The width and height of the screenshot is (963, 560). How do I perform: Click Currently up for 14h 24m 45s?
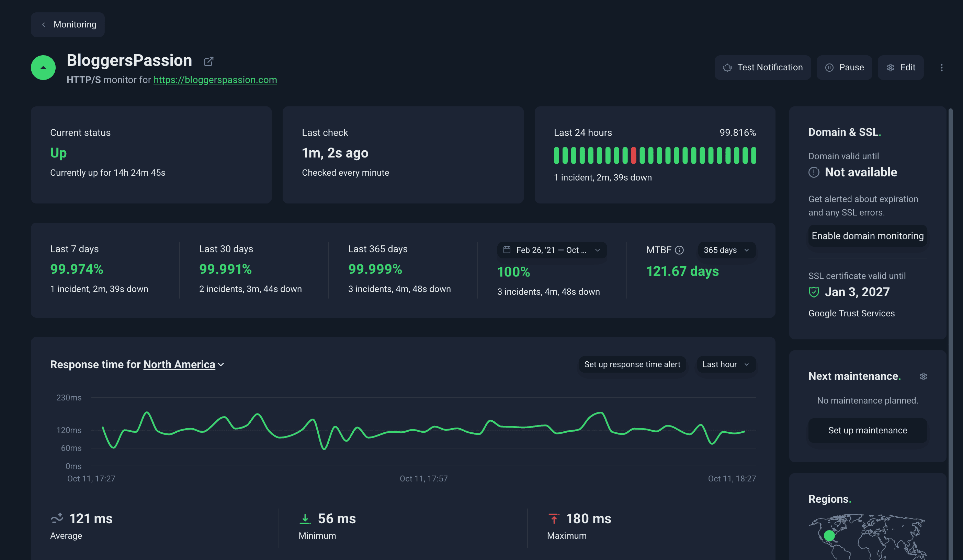107,173
